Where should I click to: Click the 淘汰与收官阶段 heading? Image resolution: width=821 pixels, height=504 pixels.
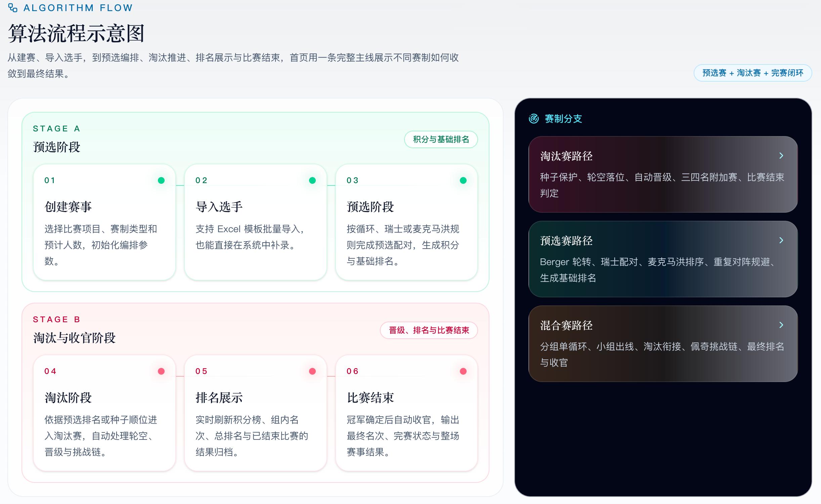click(74, 338)
